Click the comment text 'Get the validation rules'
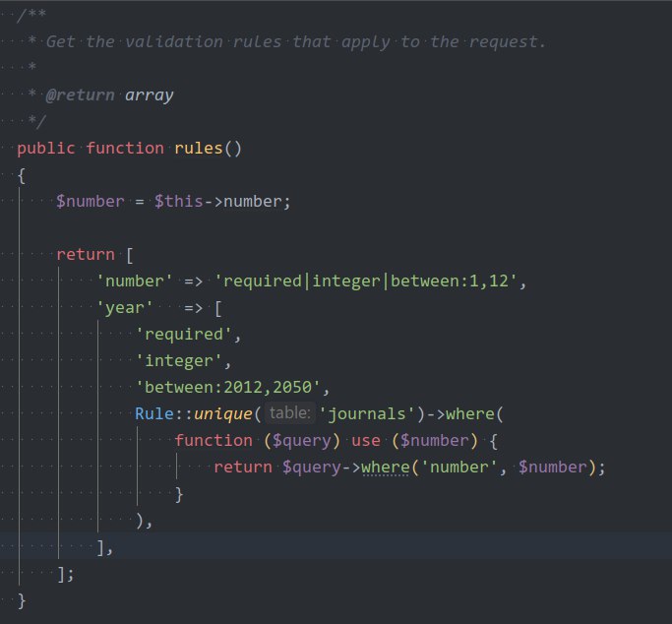 (x=163, y=41)
